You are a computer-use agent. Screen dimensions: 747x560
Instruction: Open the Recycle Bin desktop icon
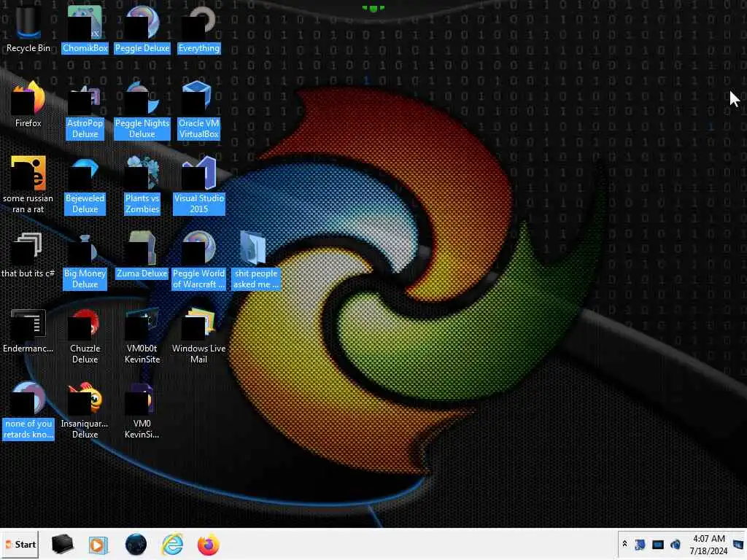coord(28,28)
